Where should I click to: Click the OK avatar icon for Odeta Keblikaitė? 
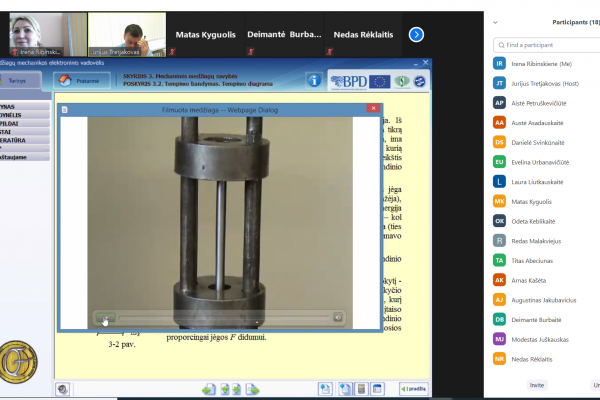[499, 221]
